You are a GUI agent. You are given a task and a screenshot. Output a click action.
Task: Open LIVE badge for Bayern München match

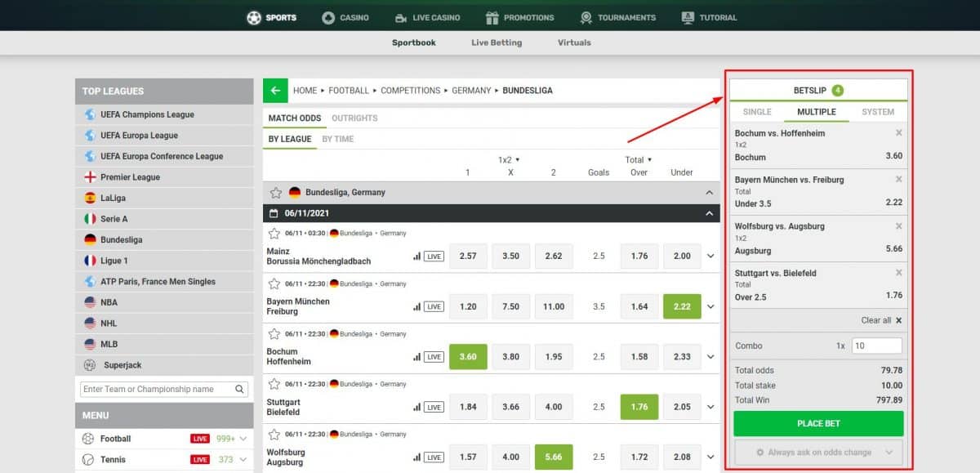(434, 306)
